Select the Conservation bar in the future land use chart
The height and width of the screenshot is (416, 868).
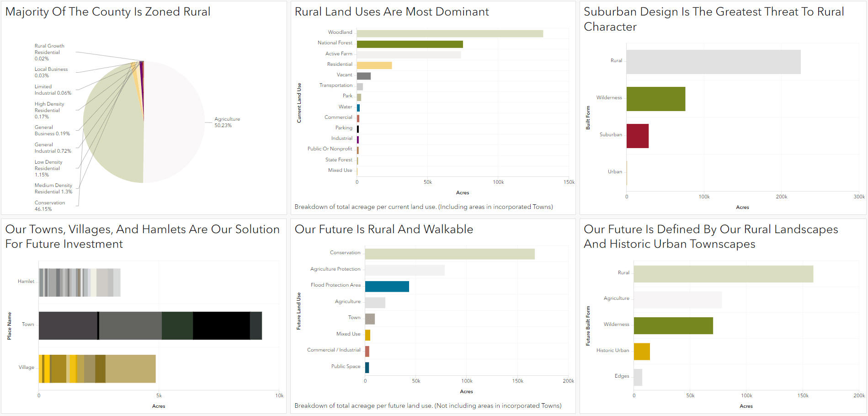pos(448,252)
